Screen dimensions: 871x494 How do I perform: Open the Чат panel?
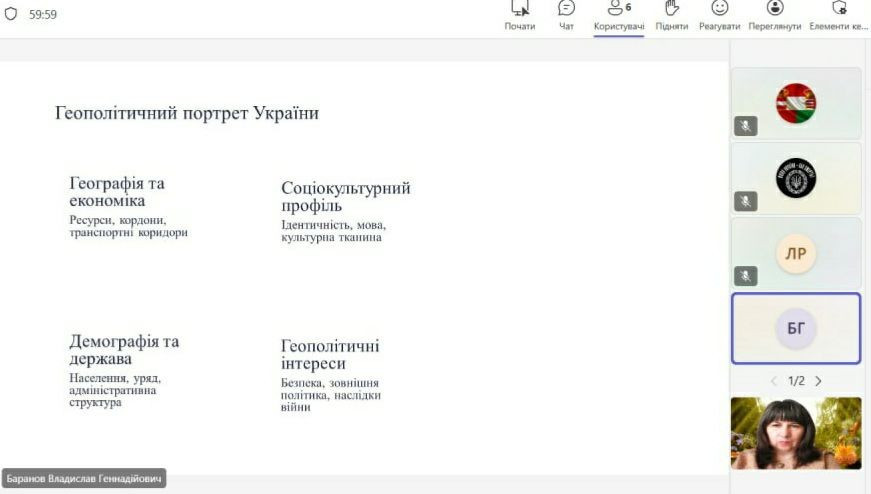[566, 17]
